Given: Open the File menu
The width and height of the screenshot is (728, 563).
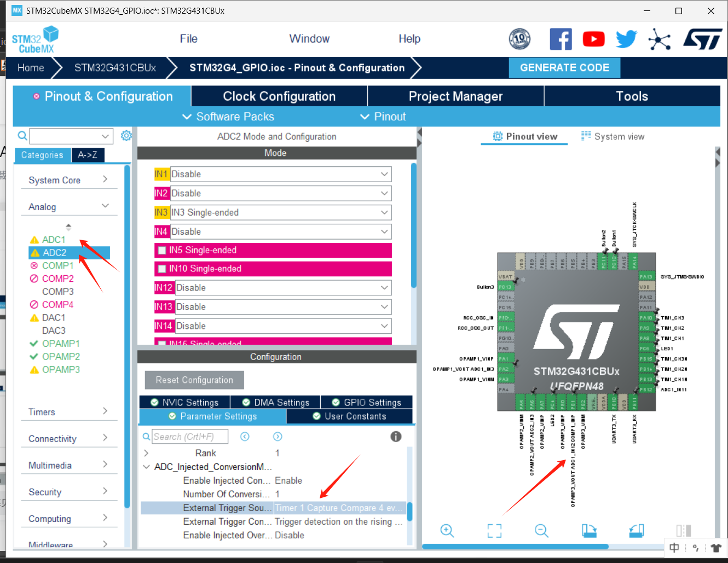Looking at the screenshot, I should [188, 39].
